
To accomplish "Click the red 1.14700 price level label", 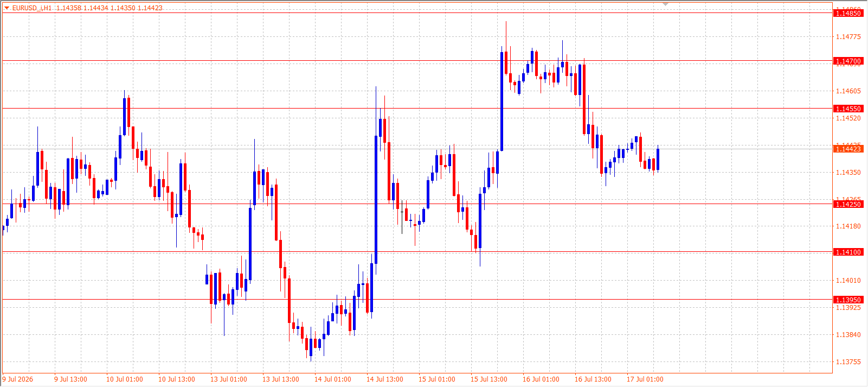I will click(x=848, y=61).
